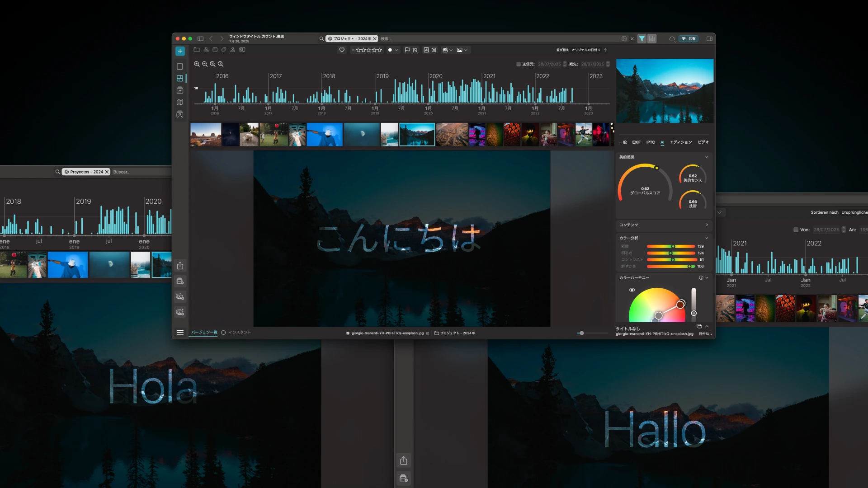Expand the コンテンツ section
The image size is (868, 488).
[x=707, y=225]
